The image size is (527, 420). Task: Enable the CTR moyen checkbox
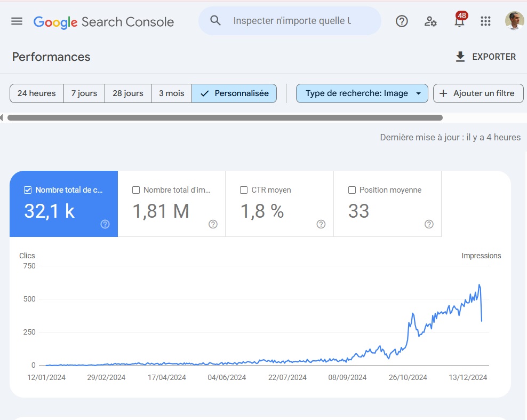pyautogui.click(x=244, y=190)
